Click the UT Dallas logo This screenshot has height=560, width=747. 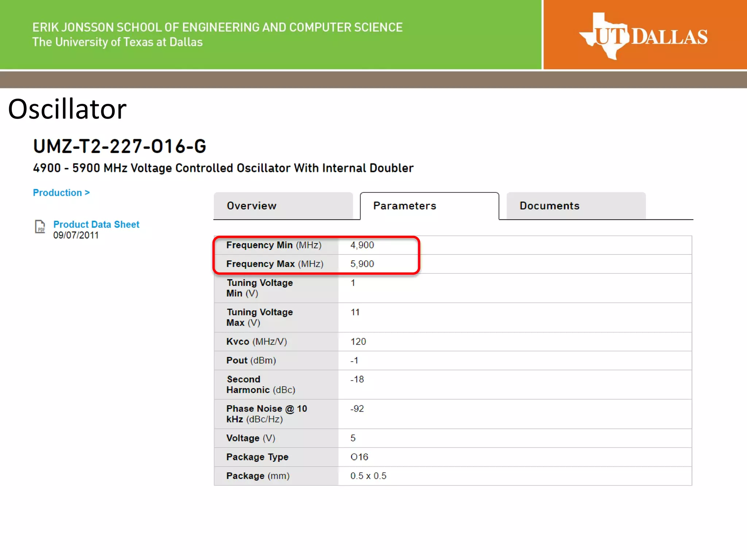643,36
